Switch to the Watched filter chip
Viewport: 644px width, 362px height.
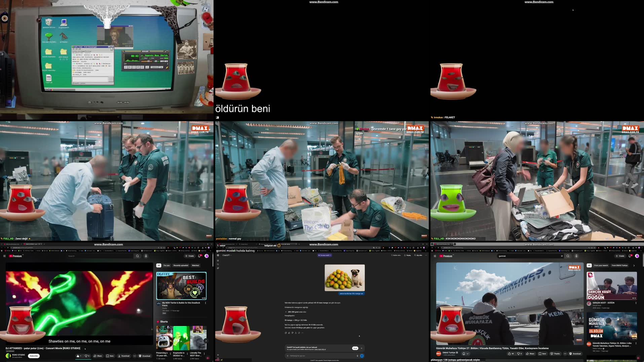tap(195, 266)
